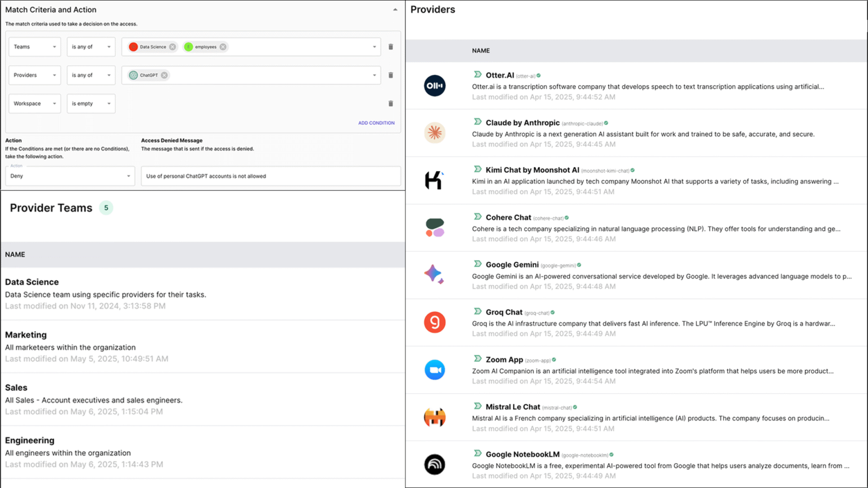Click the Otter.AI provider logo

tap(435, 86)
